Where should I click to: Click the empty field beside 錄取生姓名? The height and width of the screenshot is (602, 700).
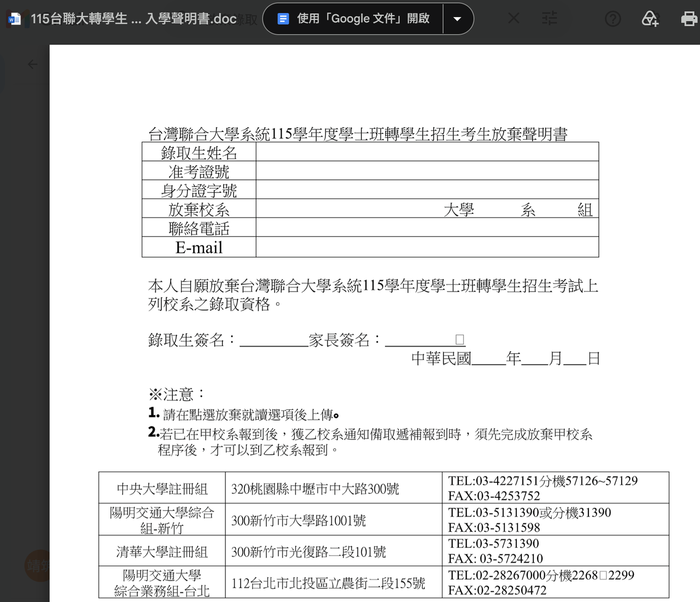427,152
